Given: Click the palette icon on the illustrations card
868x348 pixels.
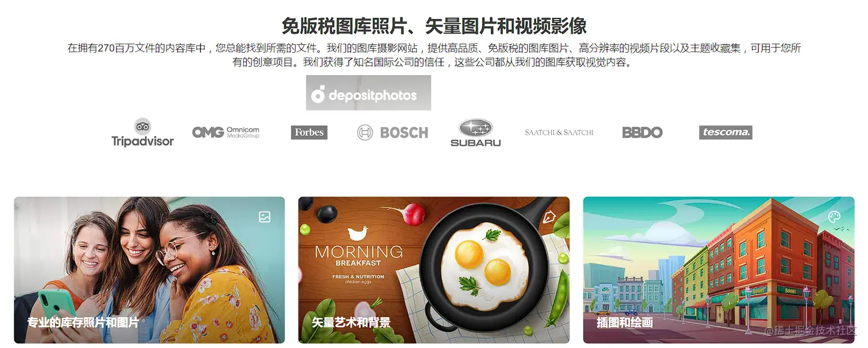Looking at the screenshot, I should 834,217.
